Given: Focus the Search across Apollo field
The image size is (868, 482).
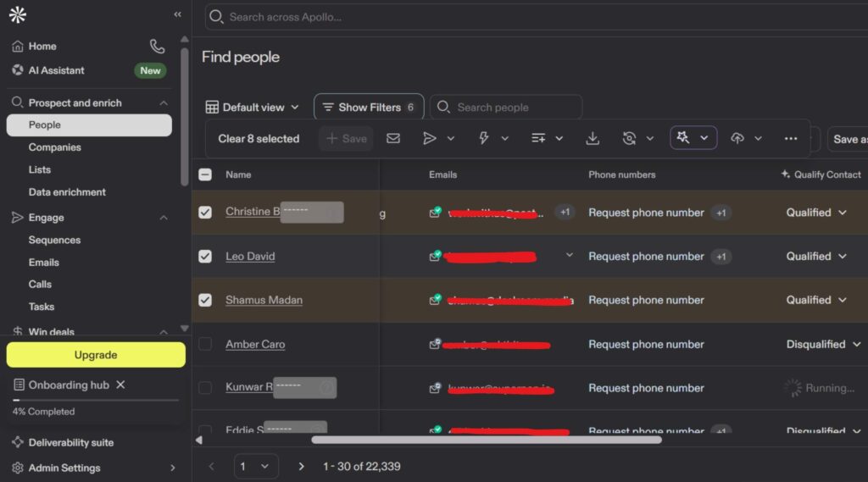Looking at the screenshot, I should coord(536,17).
